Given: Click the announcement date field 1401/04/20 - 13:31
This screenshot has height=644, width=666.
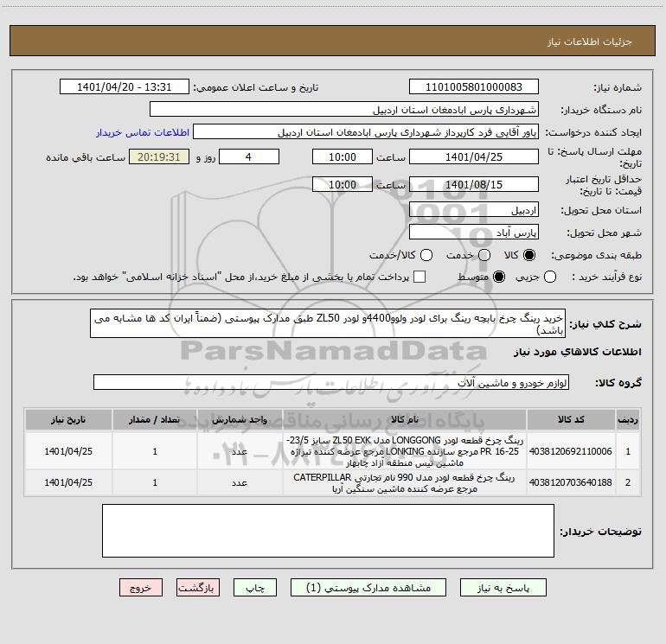Looking at the screenshot, I should point(124,86).
